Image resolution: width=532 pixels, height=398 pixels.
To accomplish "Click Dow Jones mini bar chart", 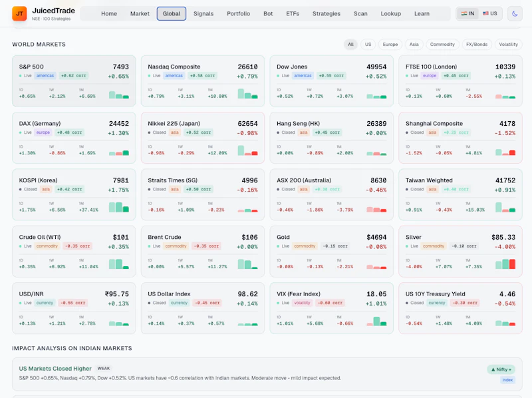I will (376, 97).
